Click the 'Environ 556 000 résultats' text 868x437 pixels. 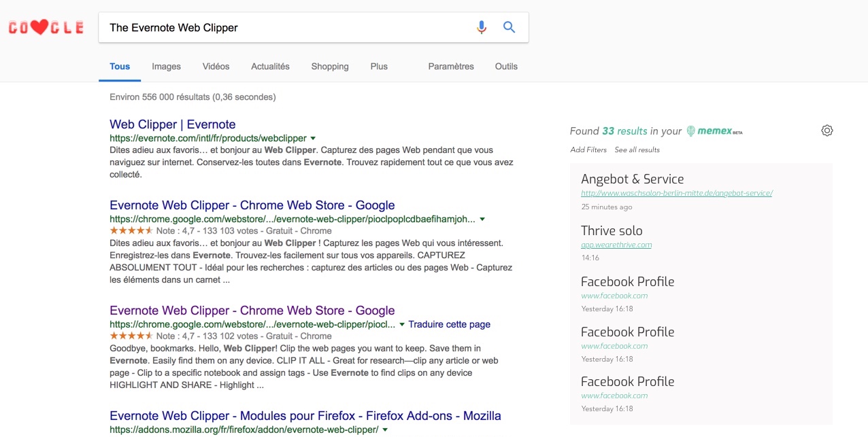[x=193, y=97]
